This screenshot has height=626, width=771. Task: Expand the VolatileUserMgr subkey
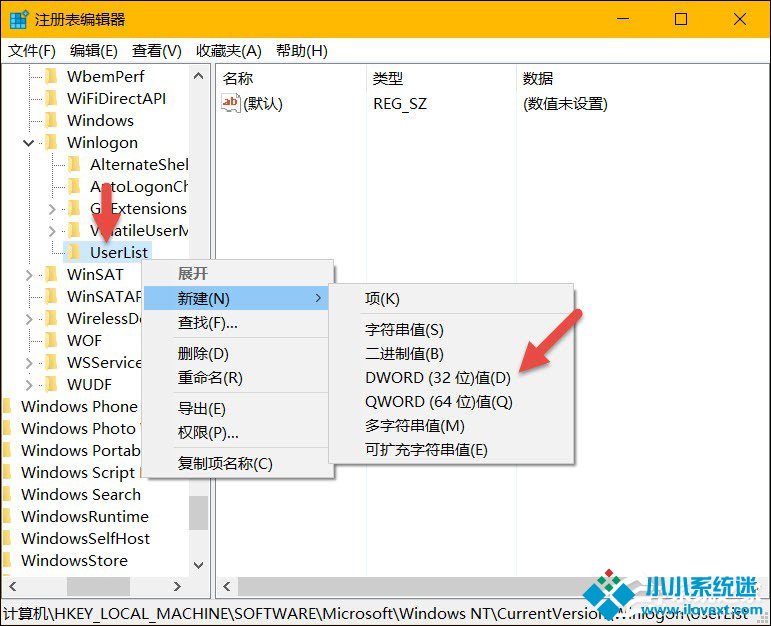52,231
